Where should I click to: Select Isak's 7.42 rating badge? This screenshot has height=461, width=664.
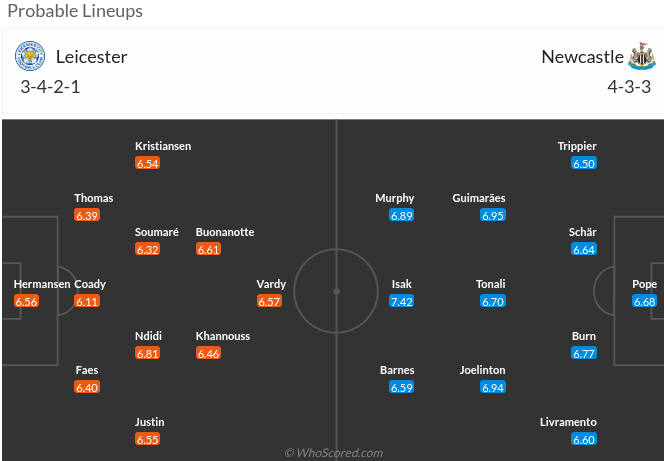pyautogui.click(x=401, y=301)
